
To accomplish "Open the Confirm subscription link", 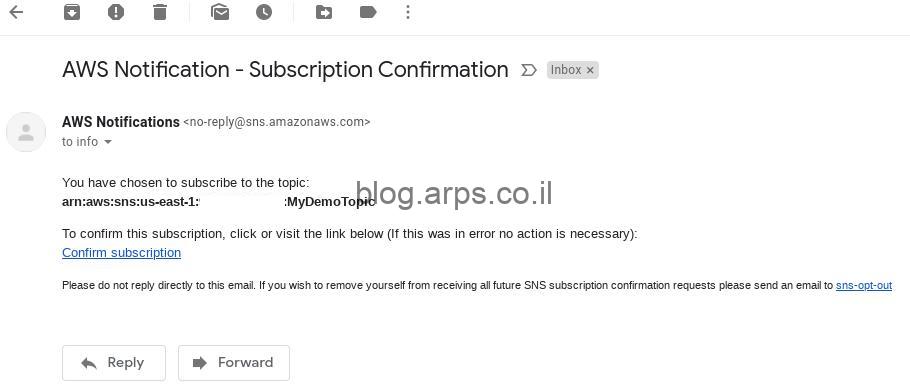I will point(121,253).
